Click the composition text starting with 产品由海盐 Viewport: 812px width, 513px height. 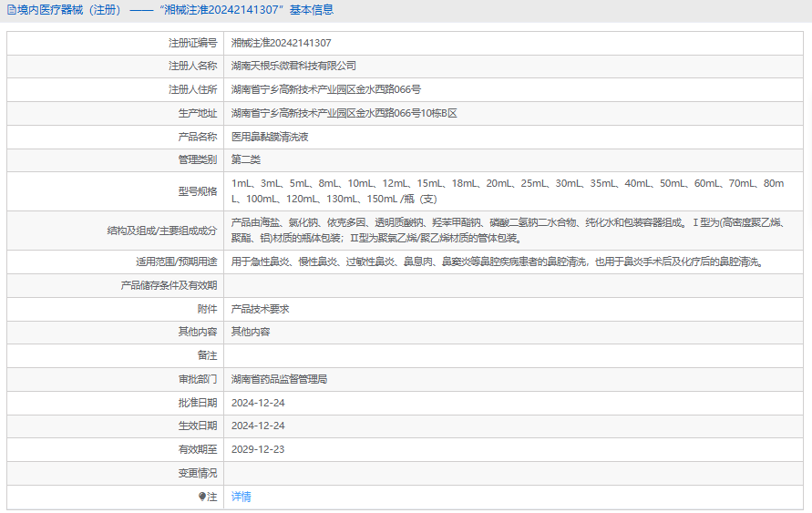point(509,231)
